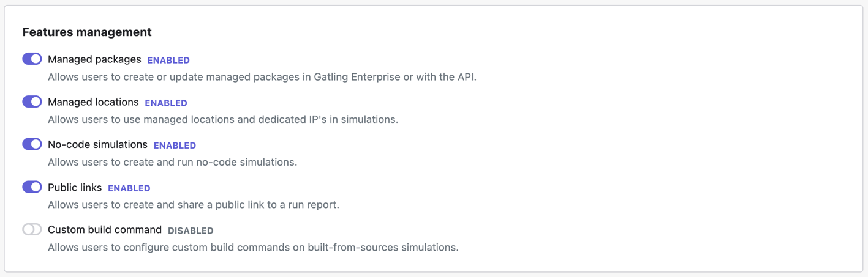Select the Managed locations label text
868x277 pixels.
[x=93, y=102]
